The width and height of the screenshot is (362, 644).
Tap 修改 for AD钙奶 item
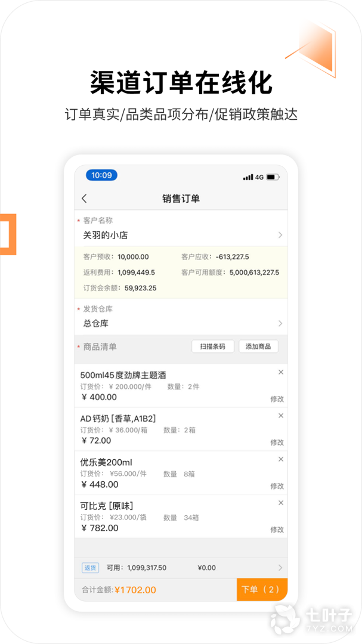tap(277, 442)
